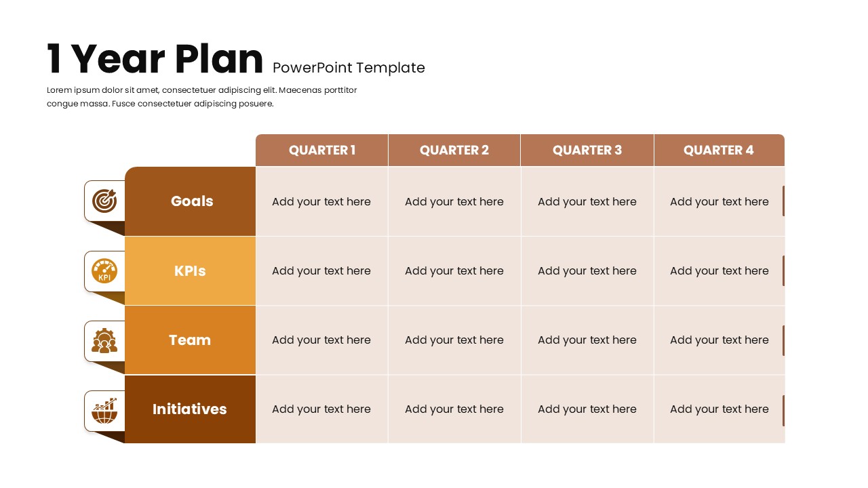The image size is (868, 488).
Task: Click the Initiatives Quarter 4 text cell
Action: point(719,409)
